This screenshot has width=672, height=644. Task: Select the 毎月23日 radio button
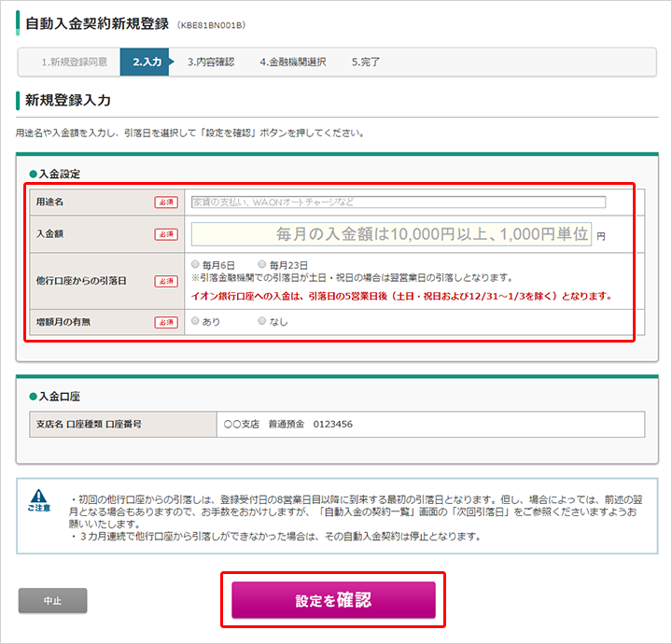(262, 265)
